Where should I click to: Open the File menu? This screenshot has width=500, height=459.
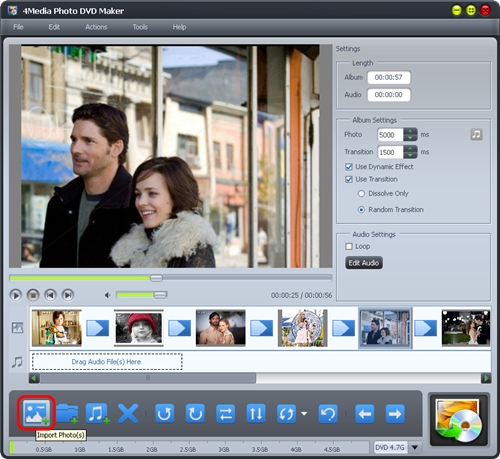[x=18, y=27]
